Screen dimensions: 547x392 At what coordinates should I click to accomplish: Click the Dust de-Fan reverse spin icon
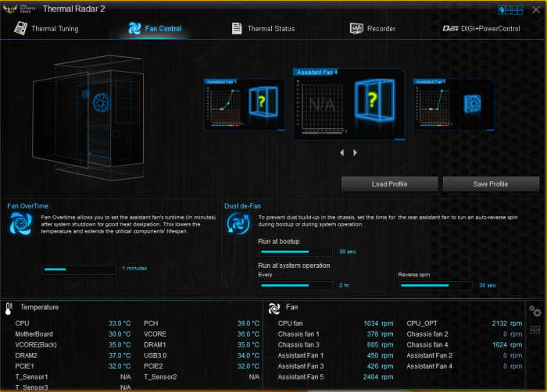pos(238,223)
